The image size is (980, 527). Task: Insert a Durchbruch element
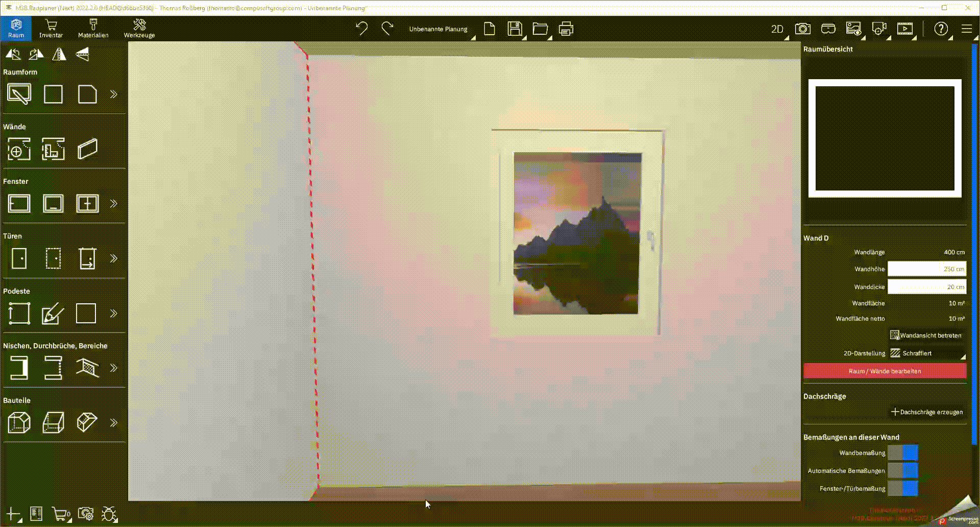pos(53,368)
